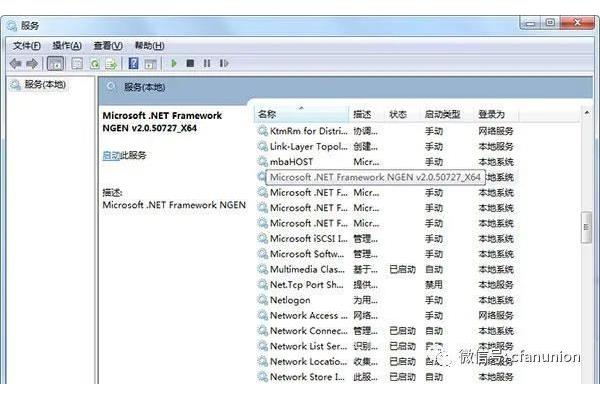This screenshot has height=400, width=600.
Task: Open the 查看(V) menu
Action: coord(108,46)
